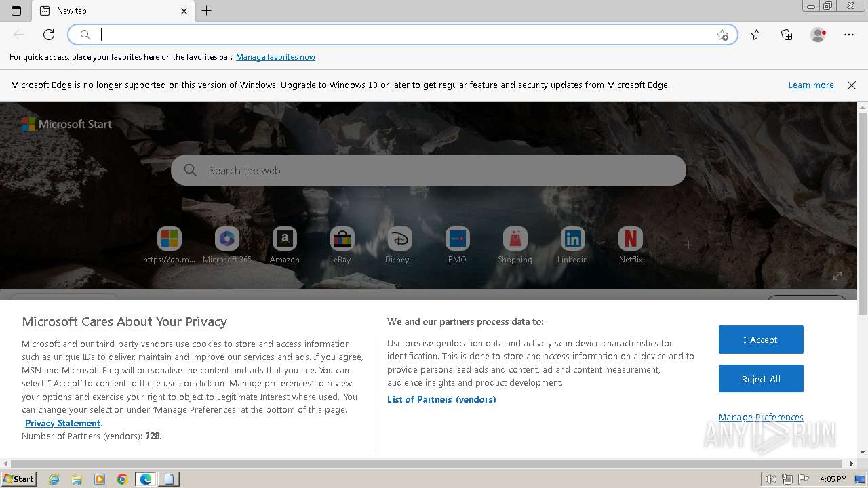Launch Internet Explorer from taskbar
This screenshot has height=488, width=868.
(54, 479)
